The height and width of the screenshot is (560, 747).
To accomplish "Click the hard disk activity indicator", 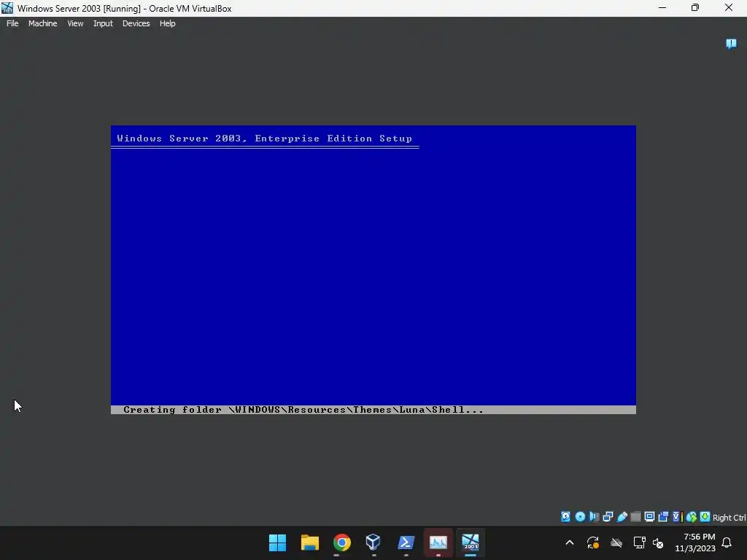I will tap(565, 517).
